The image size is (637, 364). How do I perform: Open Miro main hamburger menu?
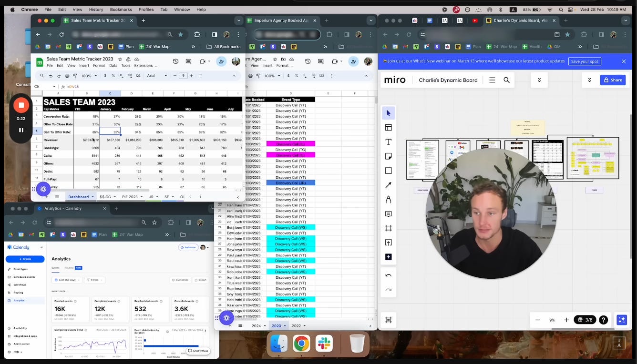492,80
